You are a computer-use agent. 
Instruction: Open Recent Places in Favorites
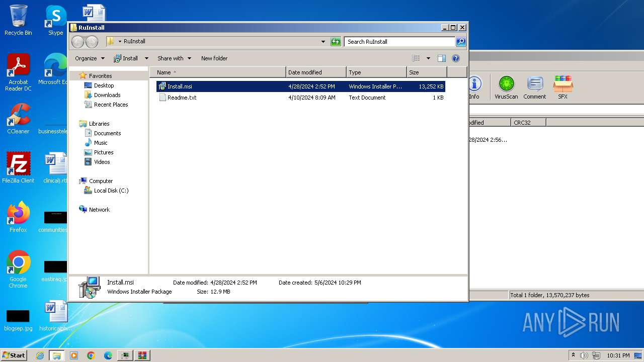(111, 105)
